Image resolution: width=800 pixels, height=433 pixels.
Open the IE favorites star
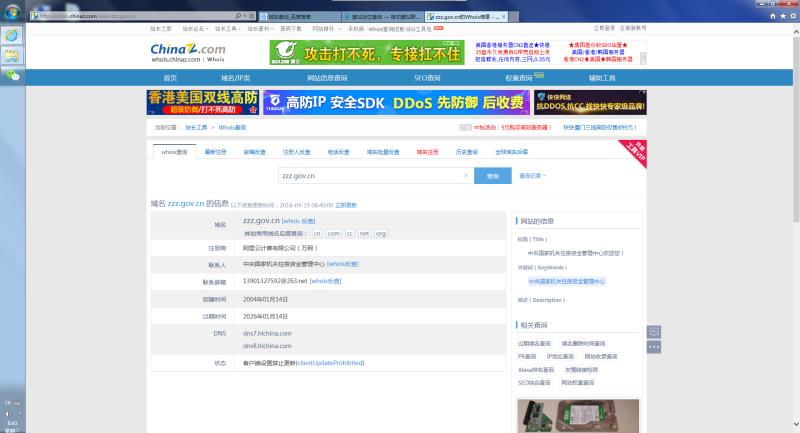point(783,16)
